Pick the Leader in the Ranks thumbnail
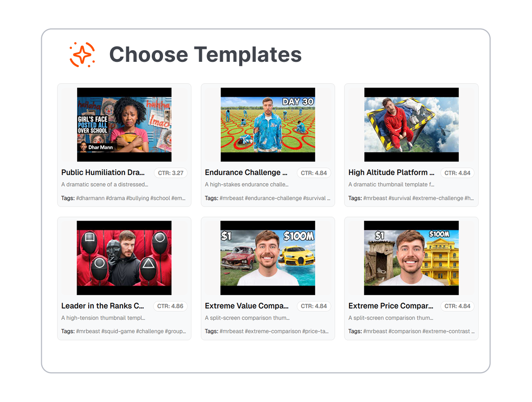Screen dimensions: 532x402 point(124,258)
